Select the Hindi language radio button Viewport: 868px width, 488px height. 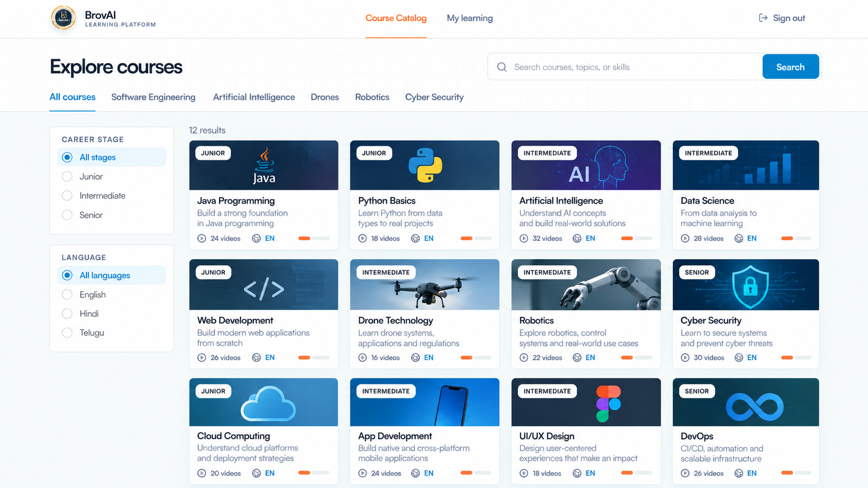tap(67, 314)
